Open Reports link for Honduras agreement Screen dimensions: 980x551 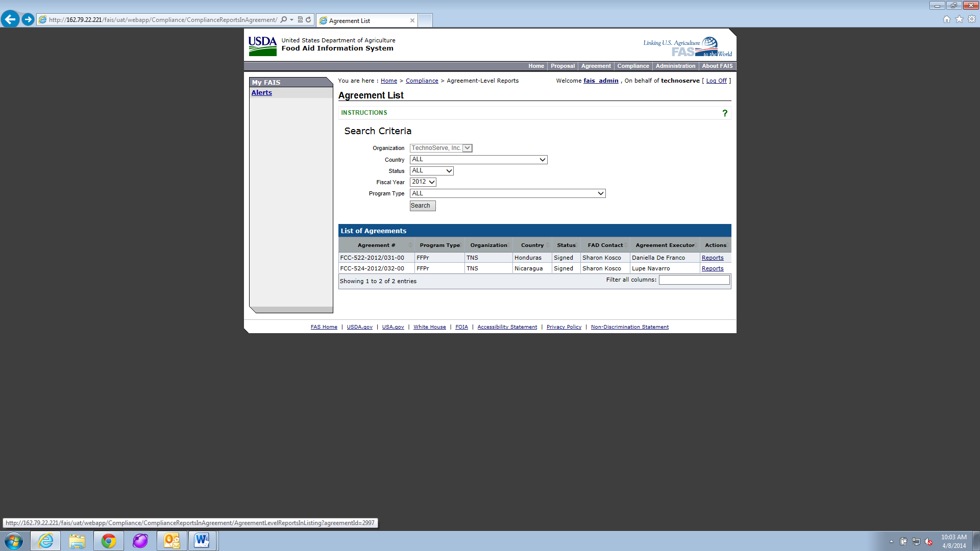[712, 258]
